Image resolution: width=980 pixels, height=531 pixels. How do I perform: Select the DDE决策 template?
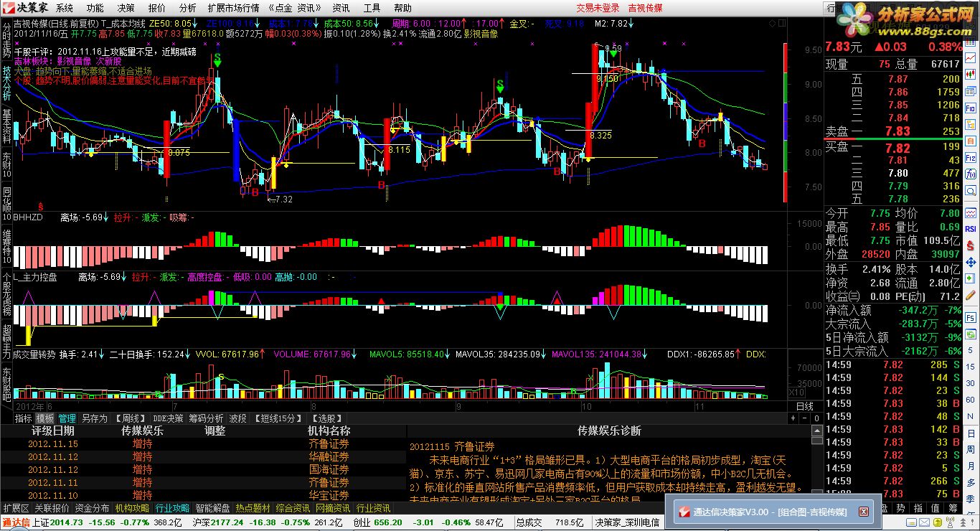[169, 418]
